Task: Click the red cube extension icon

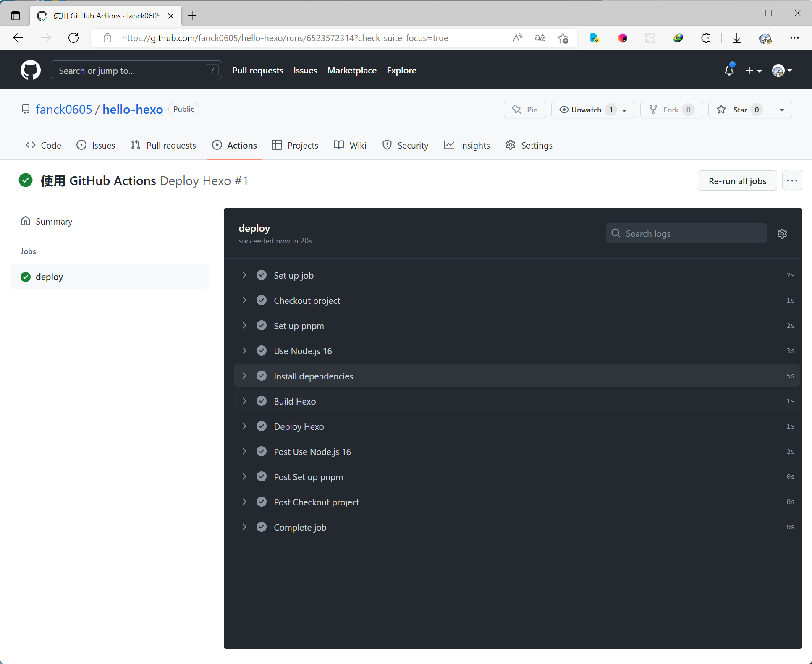Action: coord(623,38)
